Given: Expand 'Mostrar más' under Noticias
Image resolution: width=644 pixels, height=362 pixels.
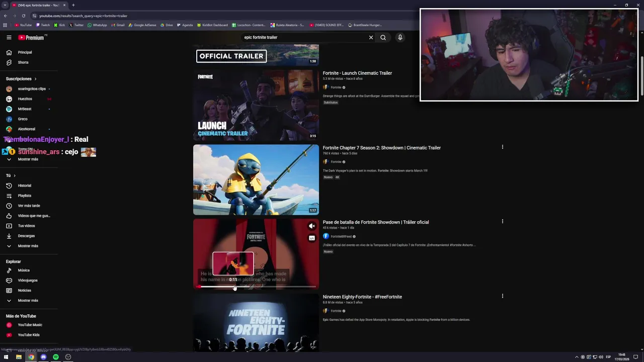Looking at the screenshot, I should click(x=29, y=301).
